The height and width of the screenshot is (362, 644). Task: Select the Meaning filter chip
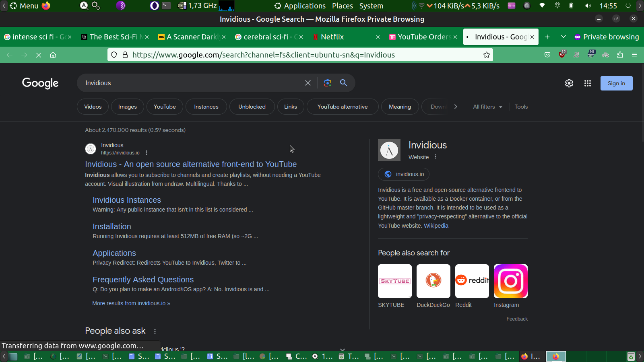click(400, 107)
